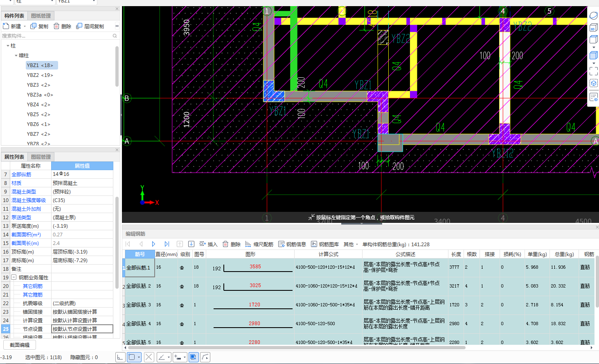
Task: Click 缩尺配筋 scaled reinforcement tool
Action: click(259, 244)
